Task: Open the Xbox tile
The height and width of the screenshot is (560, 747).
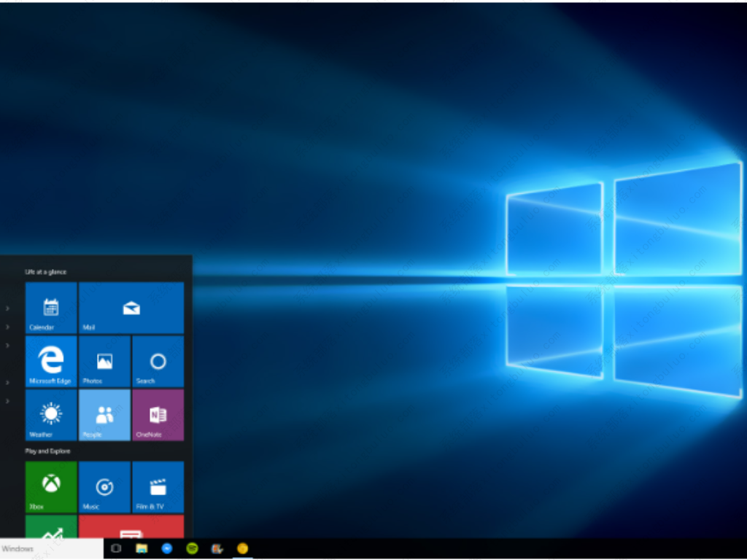Action: point(50,486)
